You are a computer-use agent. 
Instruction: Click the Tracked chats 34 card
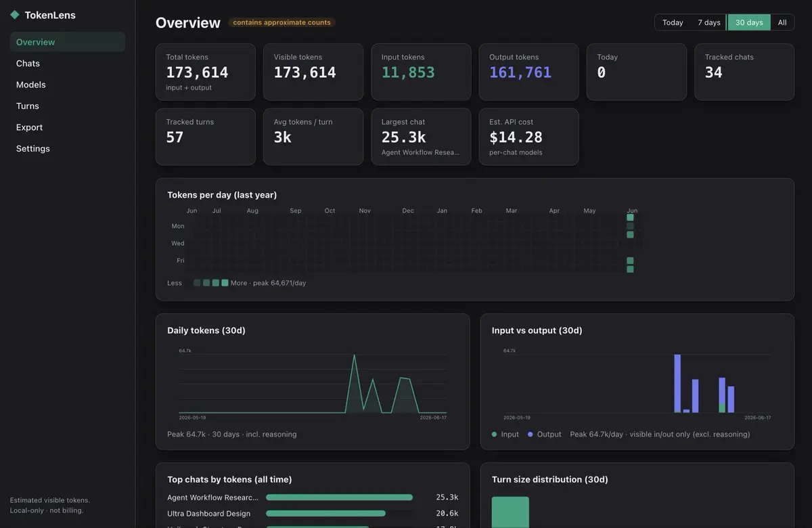coord(744,72)
